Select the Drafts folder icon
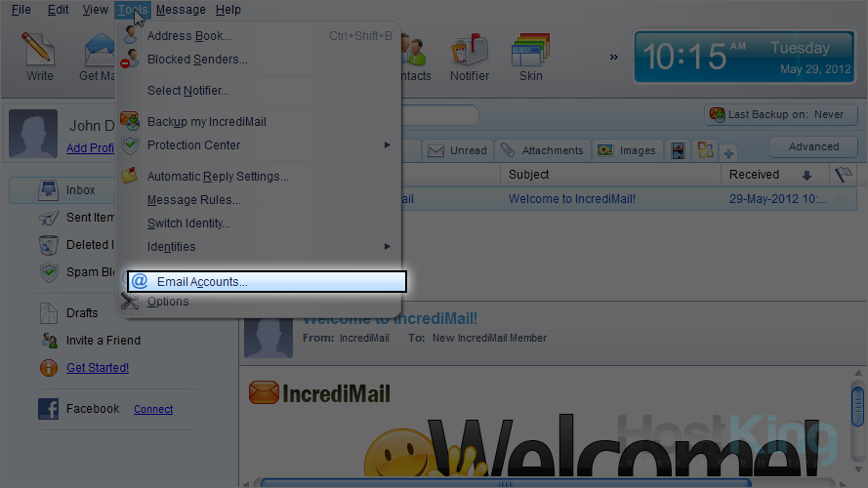This screenshot has width=868, height=488. (x=49, y=313)
